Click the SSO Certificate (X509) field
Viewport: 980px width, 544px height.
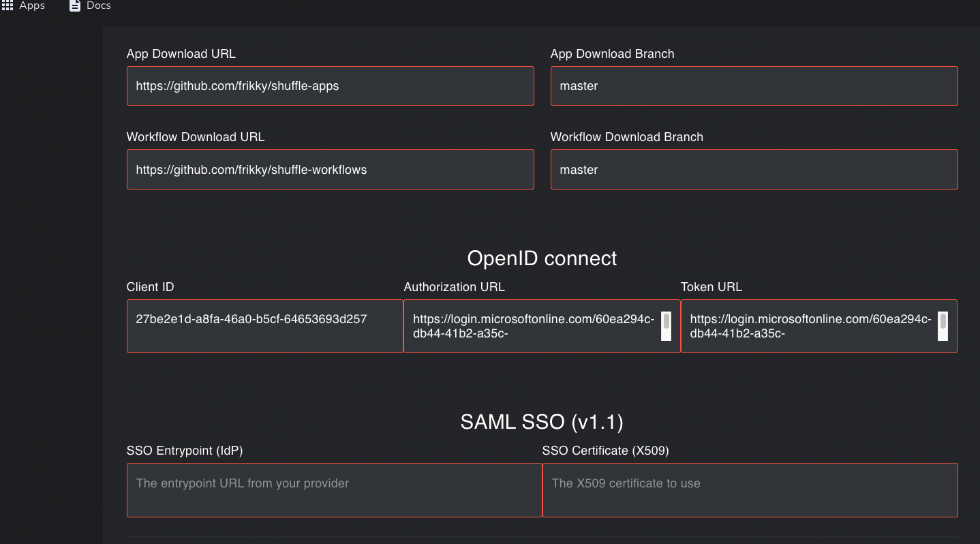750,490
